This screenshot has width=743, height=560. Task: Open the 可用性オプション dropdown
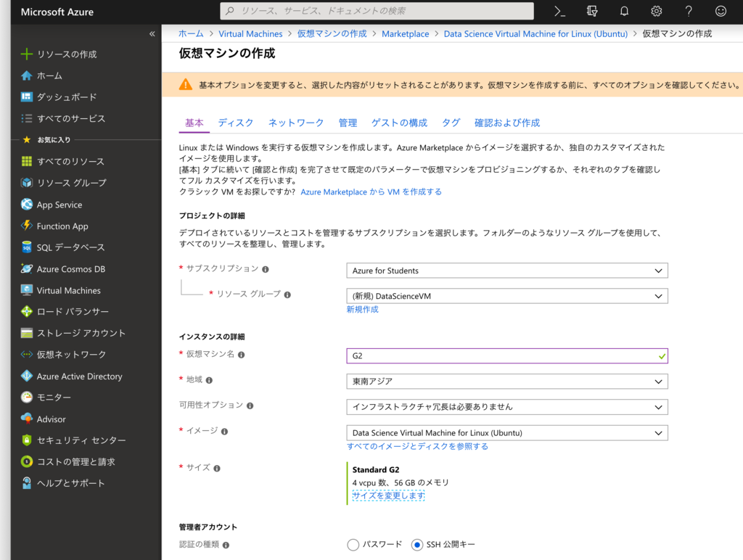click(x=507, y=407)
